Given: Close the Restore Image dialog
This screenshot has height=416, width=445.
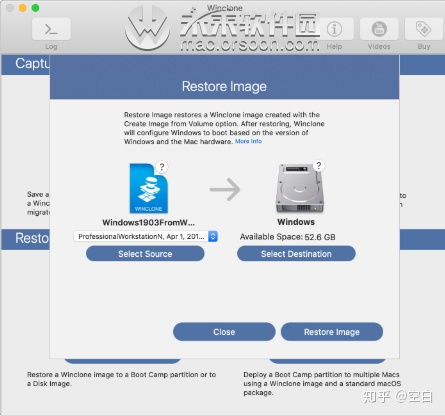Looking at the screenshot, I should tap(224, 332).
